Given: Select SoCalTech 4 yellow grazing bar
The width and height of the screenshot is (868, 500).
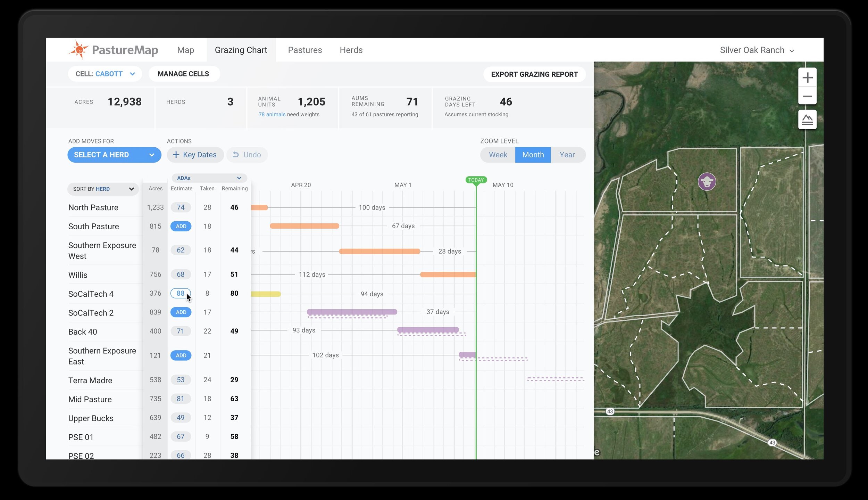Looking at the screenshot, I should (x=266, y=294).
